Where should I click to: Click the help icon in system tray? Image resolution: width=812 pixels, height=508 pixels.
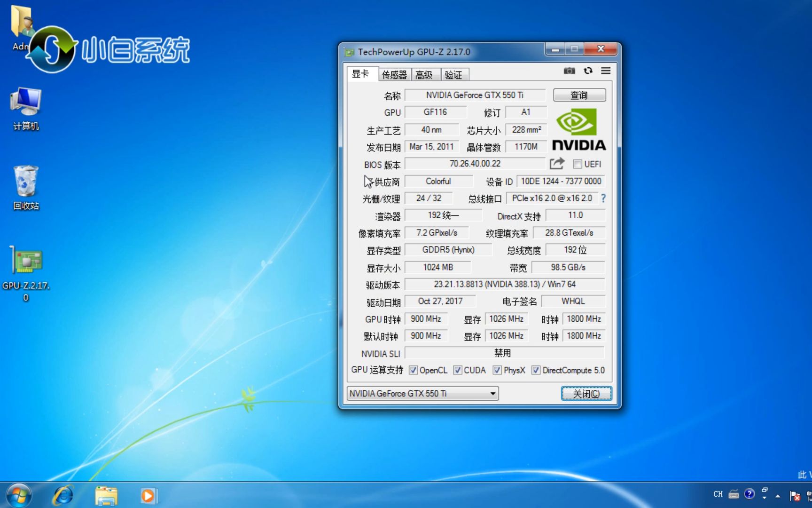tap(750, 494)
